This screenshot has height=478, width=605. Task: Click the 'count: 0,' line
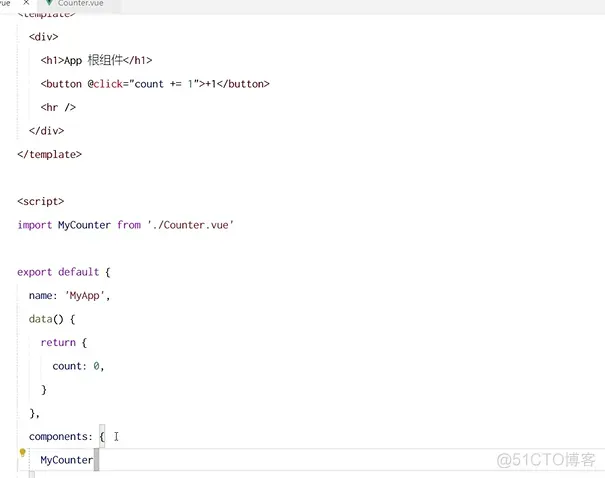click(78, 366)
